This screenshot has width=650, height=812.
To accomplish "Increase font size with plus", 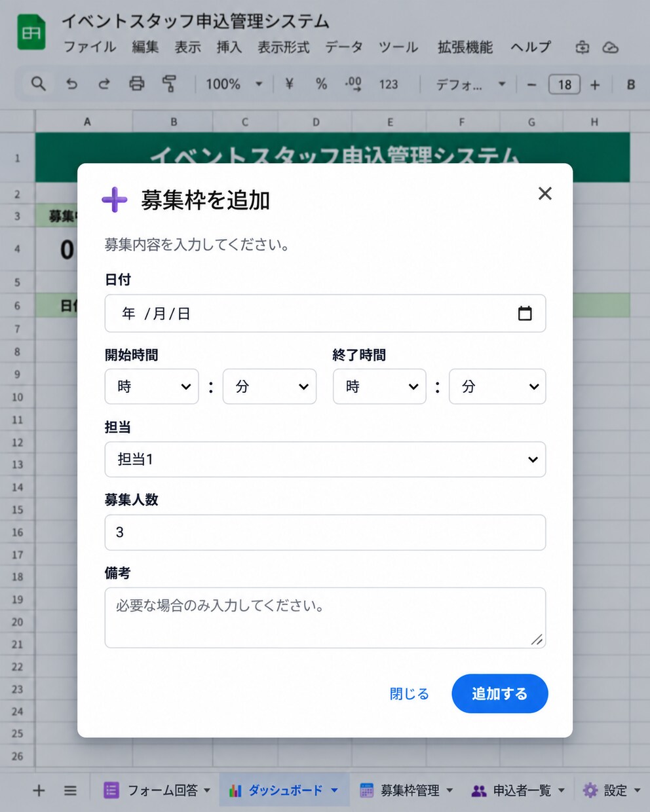I will [595, 84].
